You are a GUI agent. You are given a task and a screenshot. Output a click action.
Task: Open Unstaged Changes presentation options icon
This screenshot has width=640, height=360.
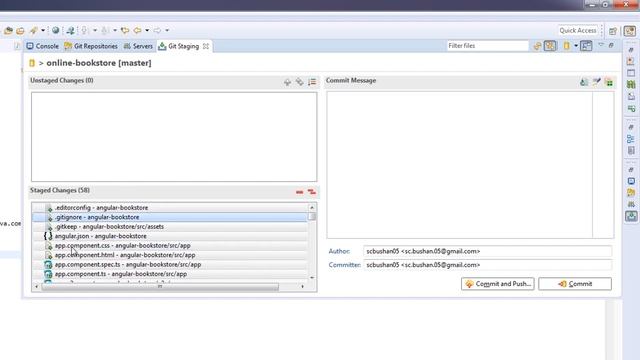pos(312,82)
